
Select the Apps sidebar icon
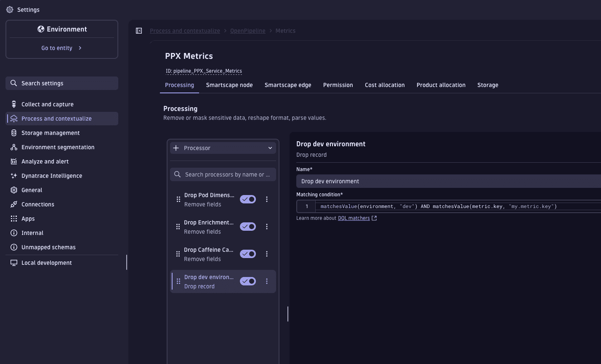pos(14,218)
